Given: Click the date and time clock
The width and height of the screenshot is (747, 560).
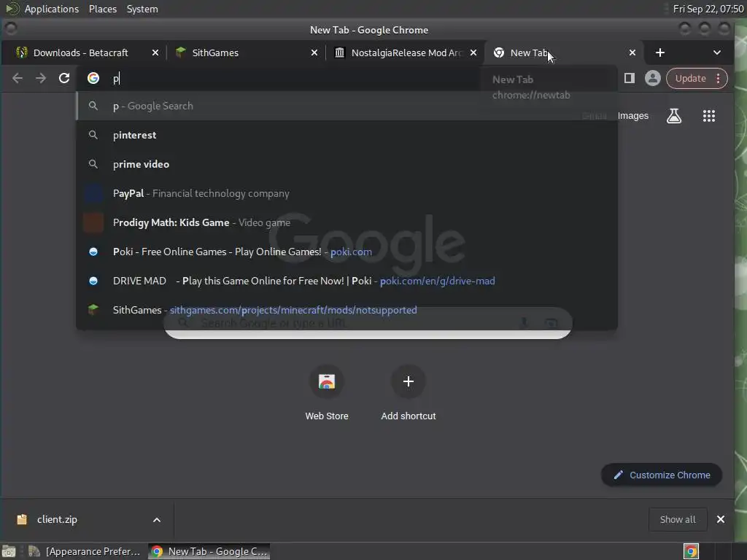Looking at the screenshot, I should click(708, 9).
